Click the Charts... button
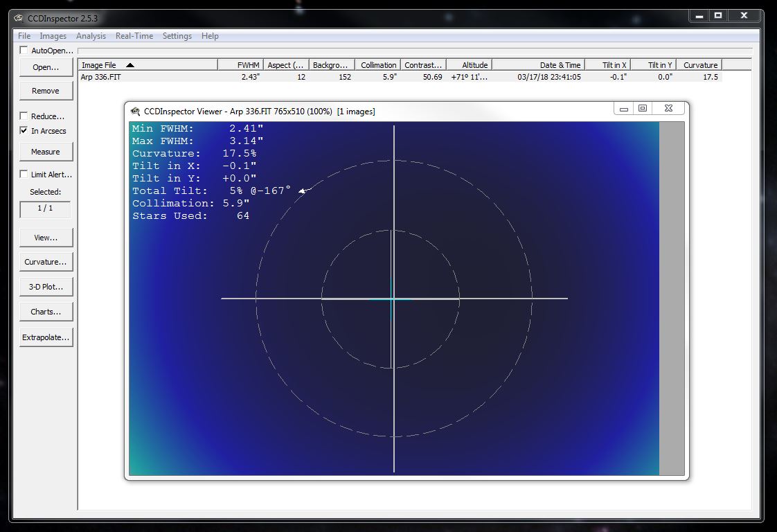 click(46, 311)
